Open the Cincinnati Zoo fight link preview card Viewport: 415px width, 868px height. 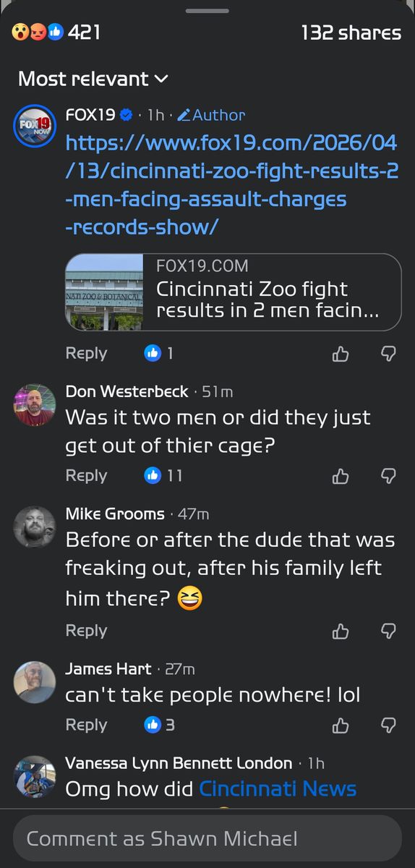click(233, 292)
